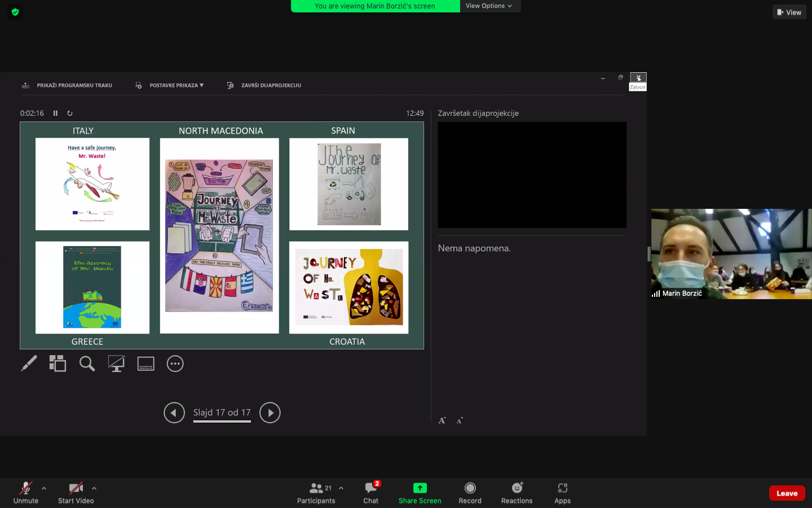Click the Leave meeting button
The image size is (812, 508).
[x=787, y=493]
